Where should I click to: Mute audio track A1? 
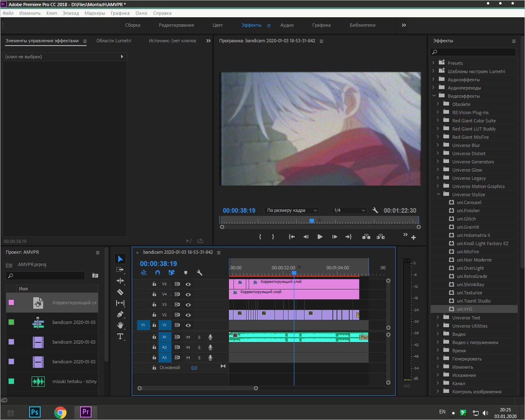[x=188, y=337]
